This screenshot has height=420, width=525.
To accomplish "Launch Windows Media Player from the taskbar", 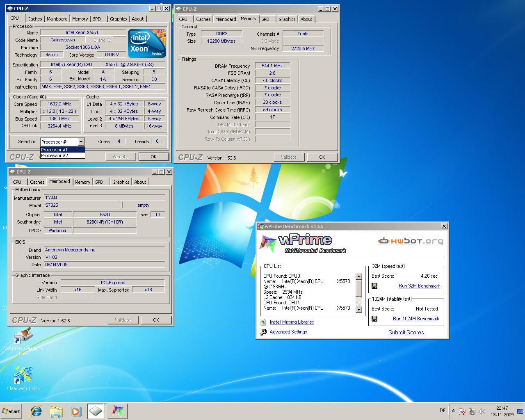I will click(76, 411).
